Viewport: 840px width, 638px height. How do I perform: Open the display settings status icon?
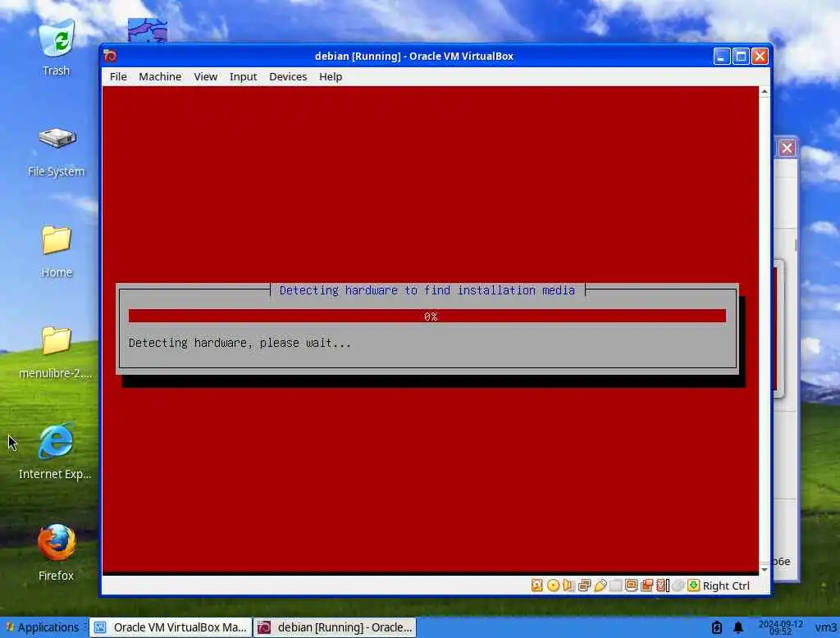click(631, 586)
